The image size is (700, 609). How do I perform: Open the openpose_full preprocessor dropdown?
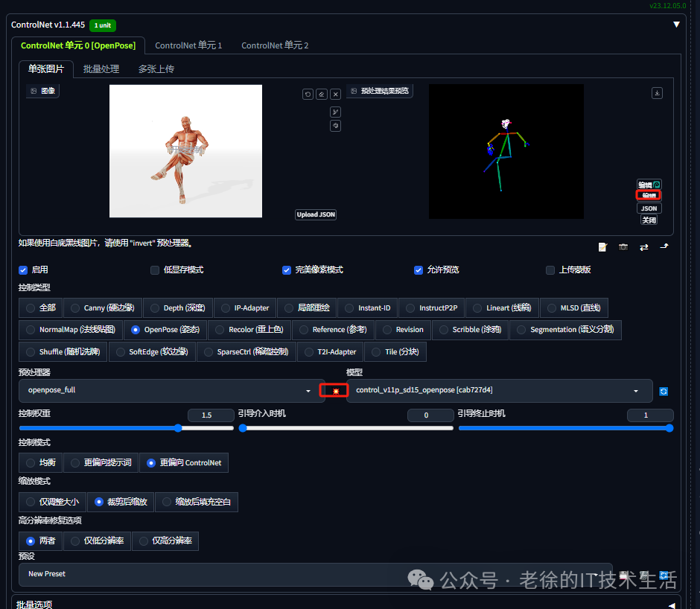[x=171, y=391]
